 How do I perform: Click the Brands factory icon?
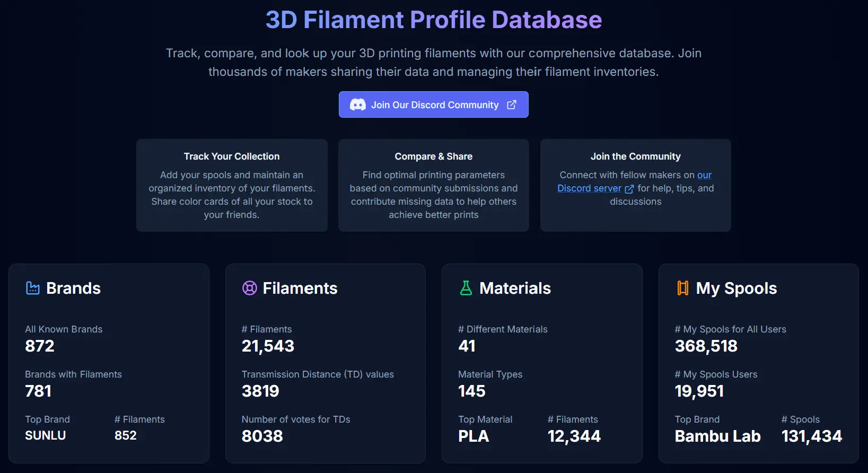tap(33, 288)
